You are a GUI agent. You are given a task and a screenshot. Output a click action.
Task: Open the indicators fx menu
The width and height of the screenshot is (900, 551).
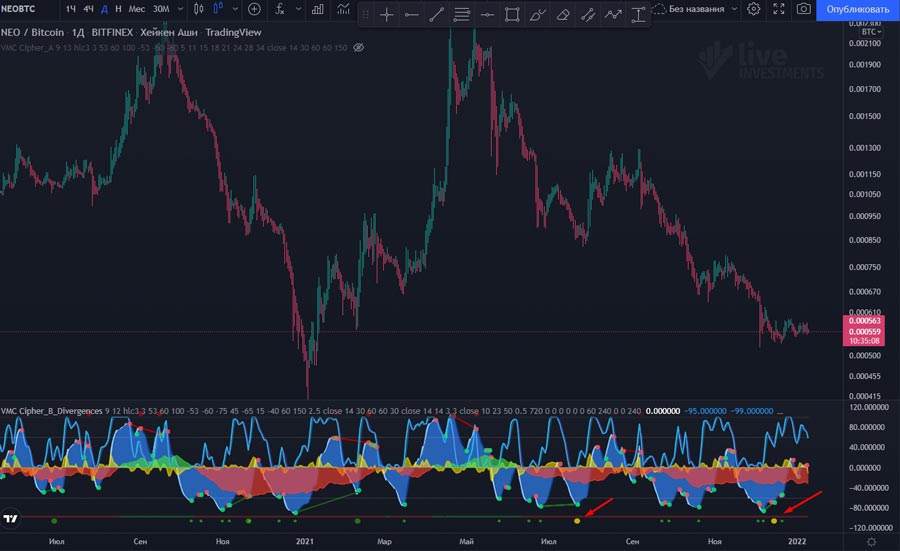pos(281,9)
